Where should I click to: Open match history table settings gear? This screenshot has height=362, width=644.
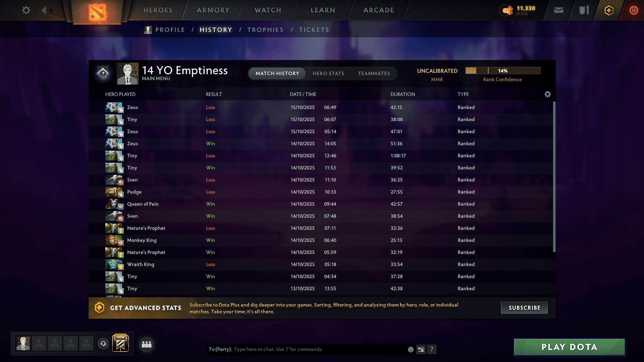point(547,94)
